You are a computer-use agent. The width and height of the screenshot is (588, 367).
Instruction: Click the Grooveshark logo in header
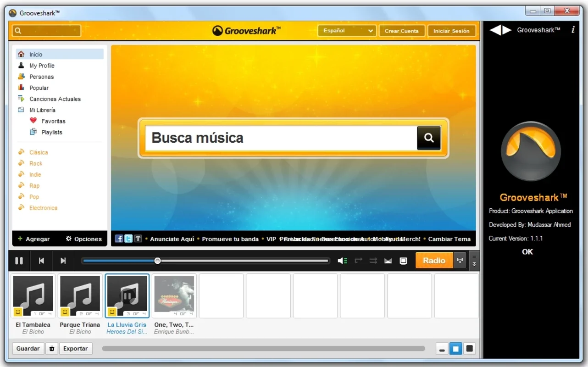[x=247, y=31]
